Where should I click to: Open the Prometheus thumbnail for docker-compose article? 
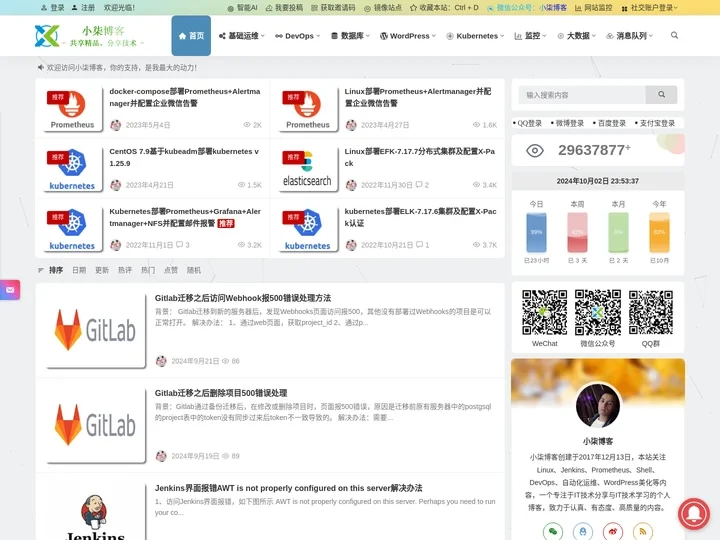72,109
